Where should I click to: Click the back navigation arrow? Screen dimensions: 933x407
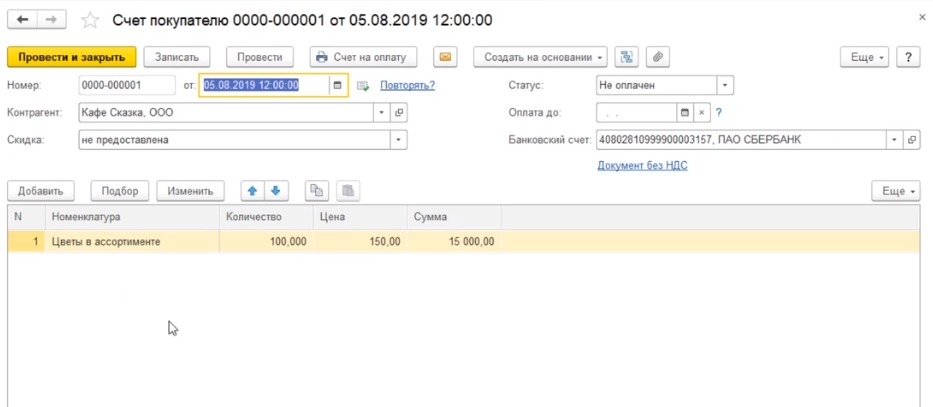[x=22, y=20]
